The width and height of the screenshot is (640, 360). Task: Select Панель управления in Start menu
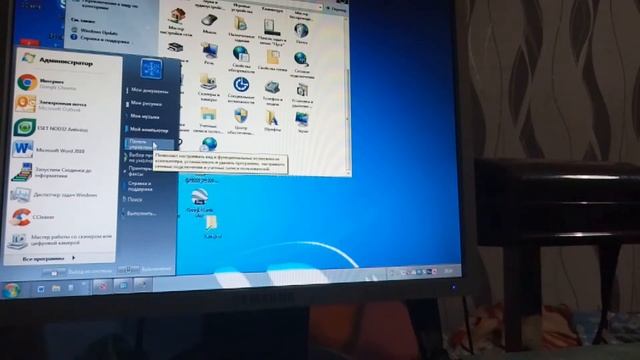149,144
